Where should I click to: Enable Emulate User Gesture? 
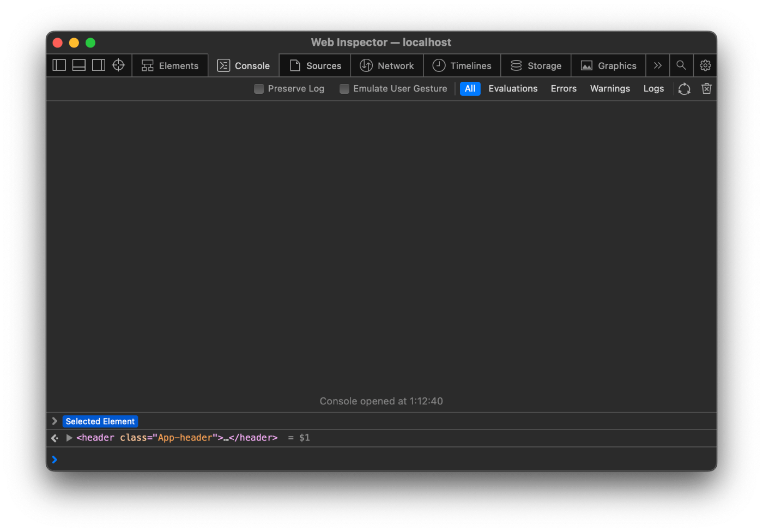tap(344, 88)
